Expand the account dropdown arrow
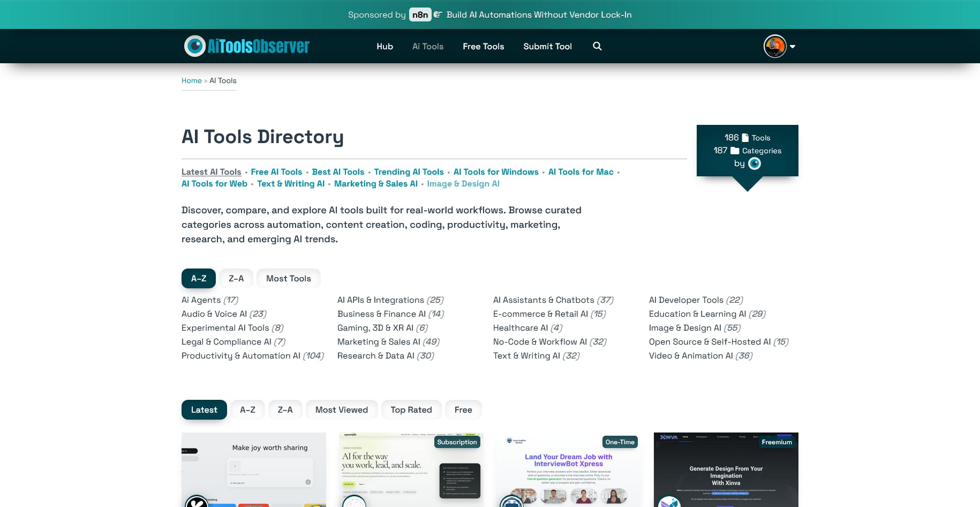This screenshot has height=507, width=980. tap(793, 47)
